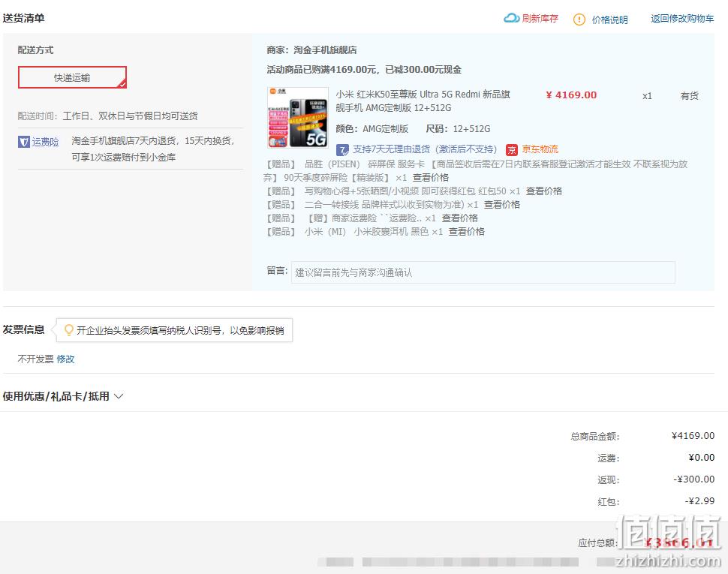Click 京东物流 label
728x574 pixels.
(540, 149)
